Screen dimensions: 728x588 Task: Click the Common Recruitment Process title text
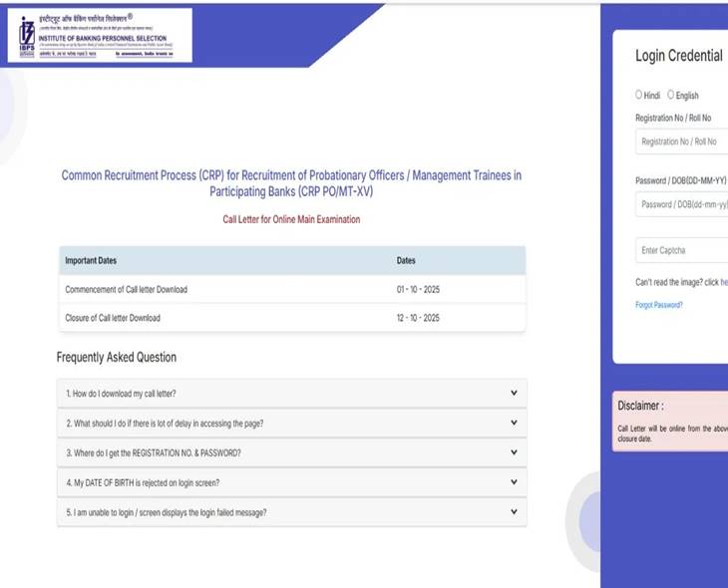pos(291,183)
